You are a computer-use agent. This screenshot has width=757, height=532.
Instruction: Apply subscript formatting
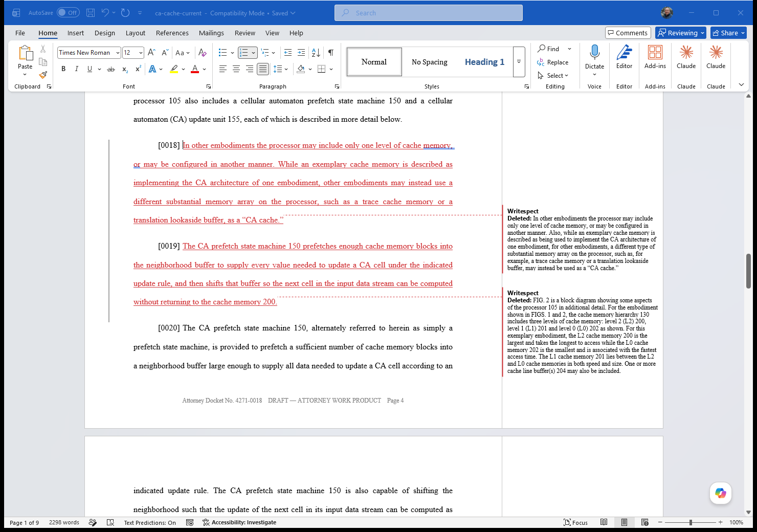[125, 69]
